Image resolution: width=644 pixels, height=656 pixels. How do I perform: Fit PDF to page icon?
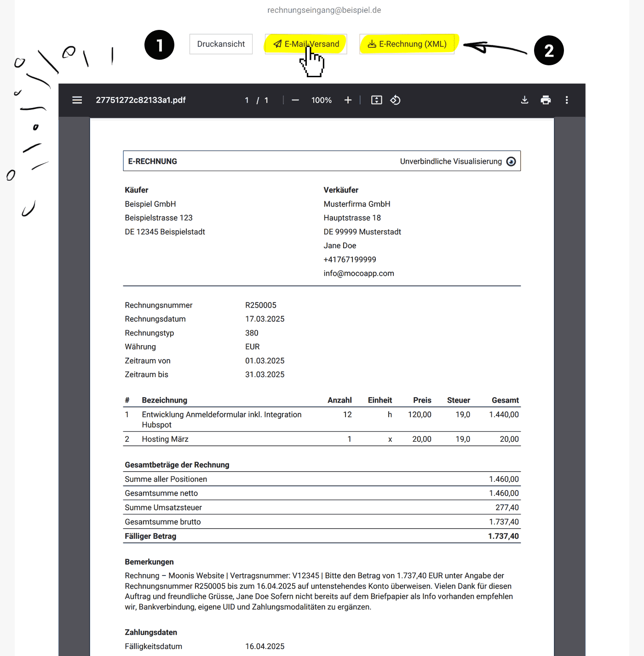click(x=377, y=100)
